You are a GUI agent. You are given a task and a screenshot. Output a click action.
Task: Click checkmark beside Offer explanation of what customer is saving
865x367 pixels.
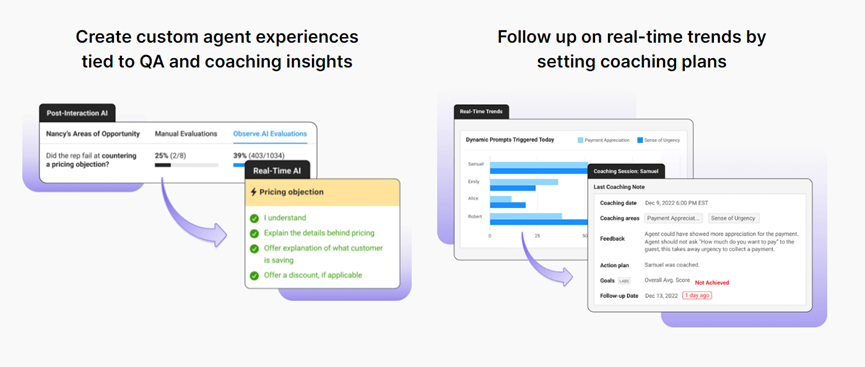[x=254, y=248]
